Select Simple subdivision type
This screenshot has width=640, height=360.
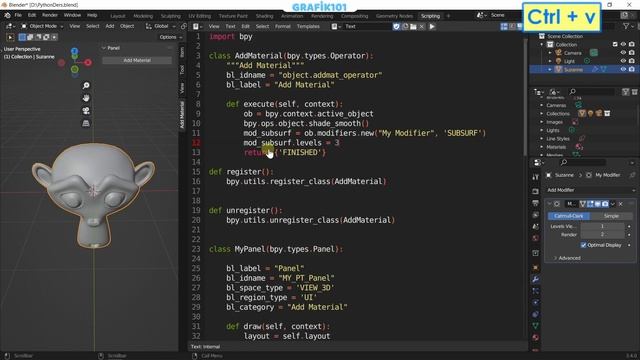(611, 216)
